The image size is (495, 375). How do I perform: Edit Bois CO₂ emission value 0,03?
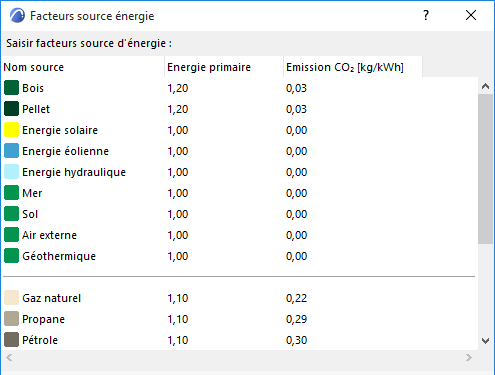pos(296,88)
